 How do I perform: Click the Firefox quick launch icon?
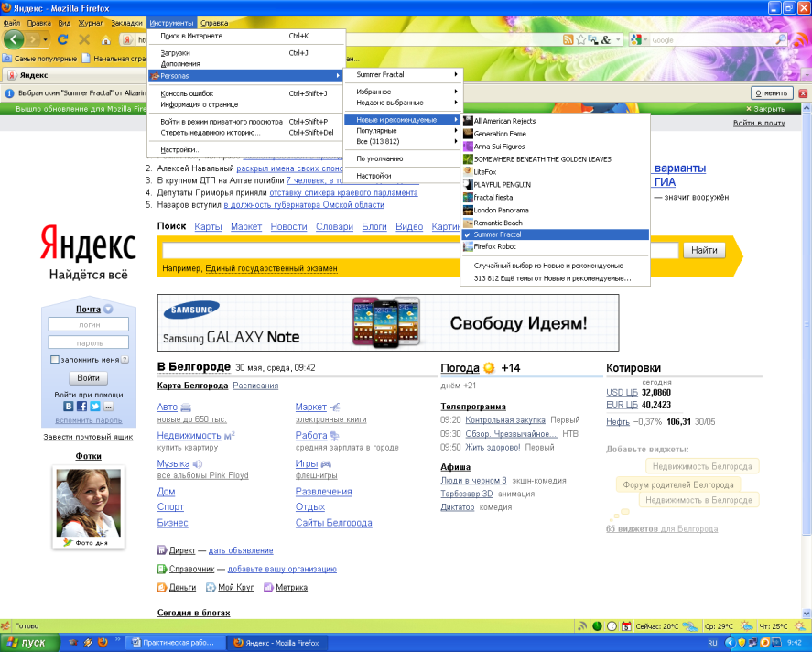click(103, 642)
